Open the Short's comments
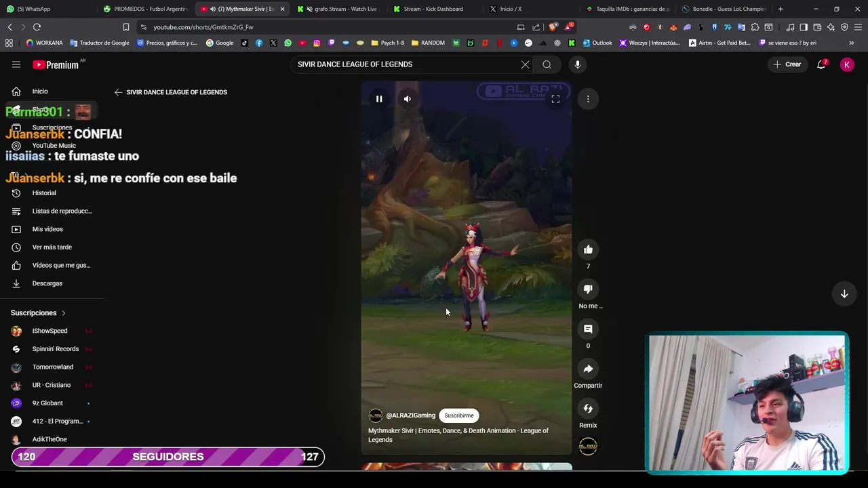 [588, 329]
